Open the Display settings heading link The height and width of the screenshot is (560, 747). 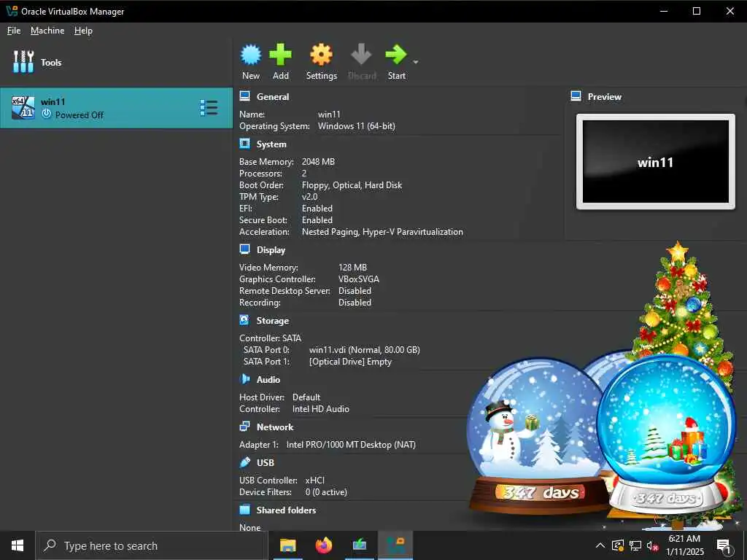(x=271, y=250)
